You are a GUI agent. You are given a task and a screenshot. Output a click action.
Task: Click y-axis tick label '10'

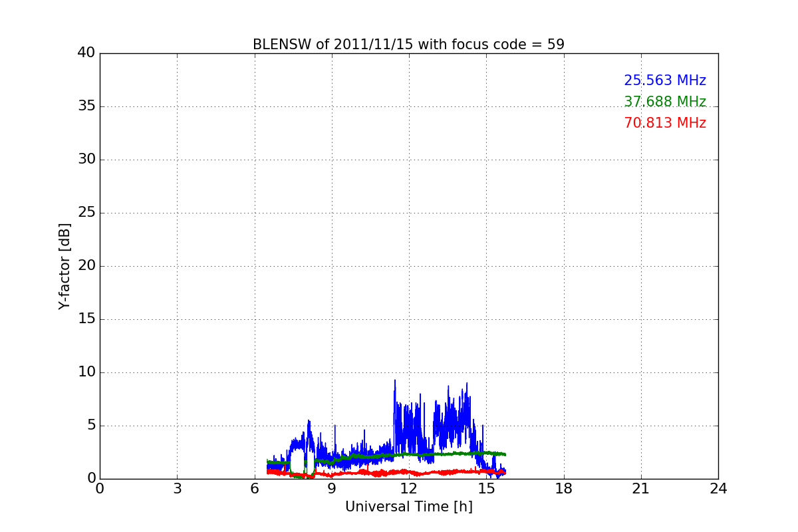click(x=86, y=372)
